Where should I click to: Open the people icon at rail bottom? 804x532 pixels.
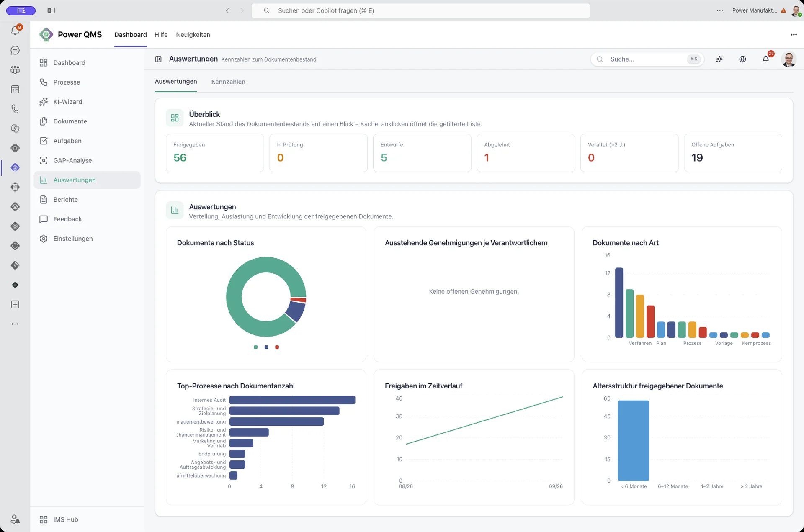coord(15,519)
